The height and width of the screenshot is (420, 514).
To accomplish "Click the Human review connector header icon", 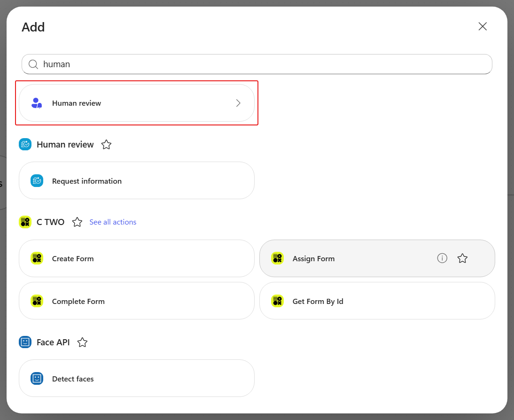I will click(x=25, y=144).
